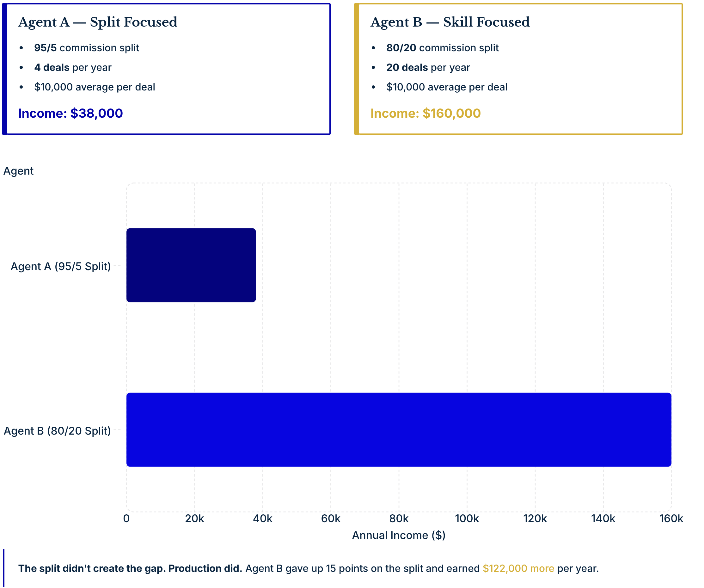Click the 4 deals per year bullet
This screenshot has height=588, width=704.
73,67
